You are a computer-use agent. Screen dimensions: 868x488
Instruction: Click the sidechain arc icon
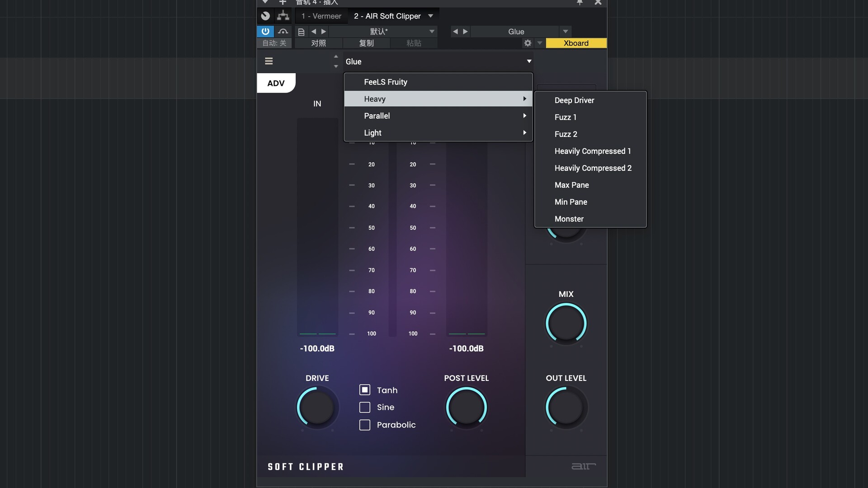(x=283, y=31)
